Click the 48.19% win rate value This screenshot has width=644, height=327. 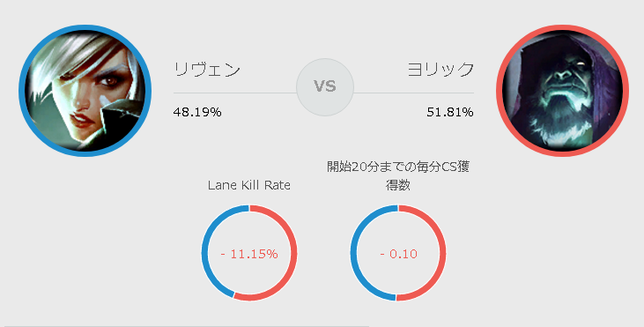tap(197, 112)
